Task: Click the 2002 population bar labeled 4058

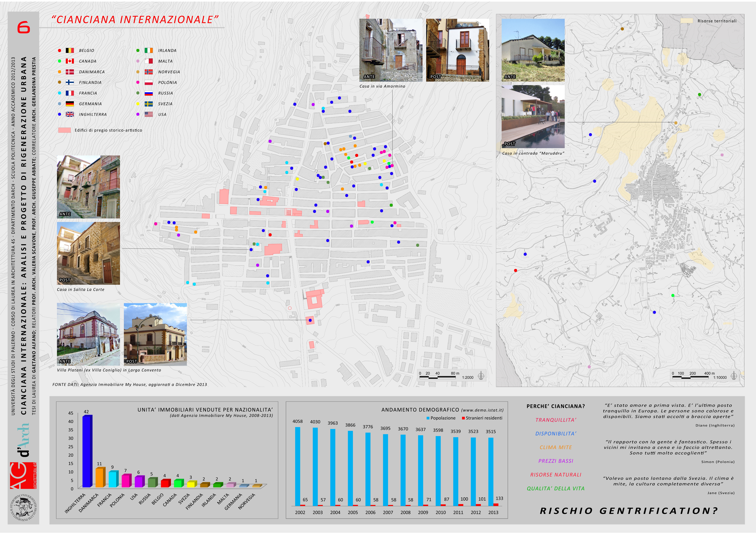Action: coord(298,467)
